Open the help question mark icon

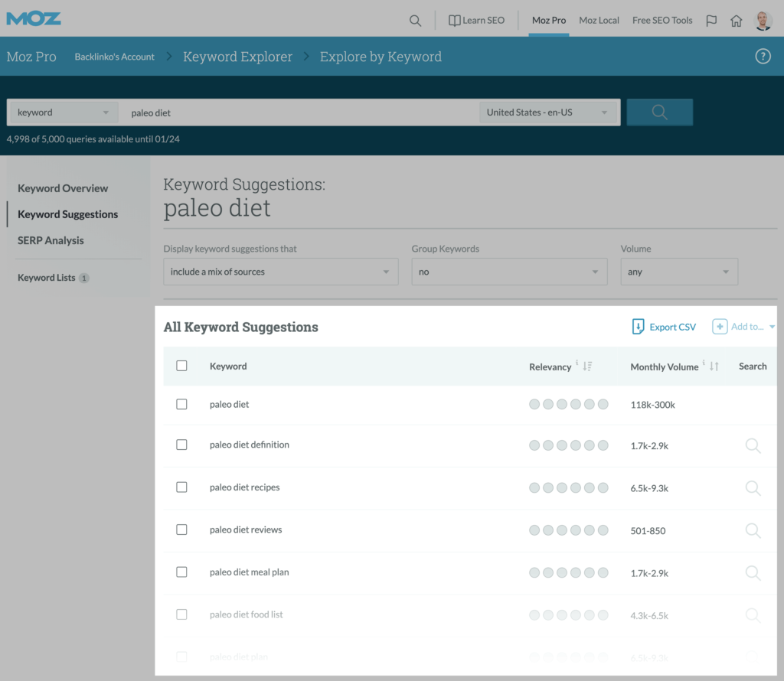pyautogui.click(x=763, y=57)
